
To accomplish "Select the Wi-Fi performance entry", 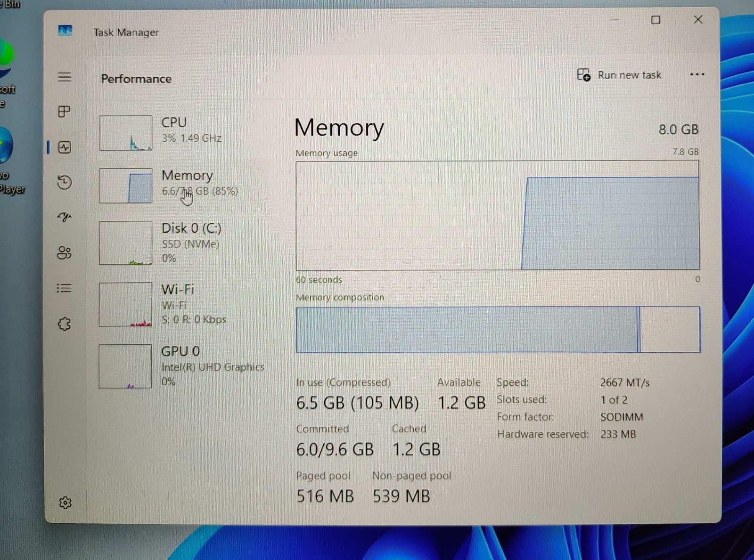I will point(184,305).
